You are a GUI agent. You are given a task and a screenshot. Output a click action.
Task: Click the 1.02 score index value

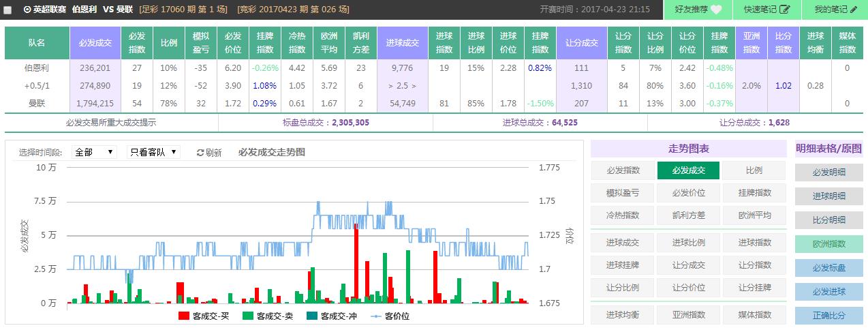783,85
